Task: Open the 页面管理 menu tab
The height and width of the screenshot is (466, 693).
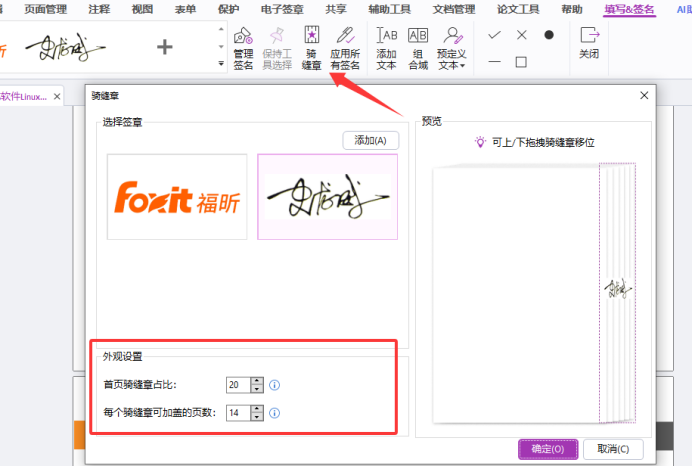Action: 46,9
